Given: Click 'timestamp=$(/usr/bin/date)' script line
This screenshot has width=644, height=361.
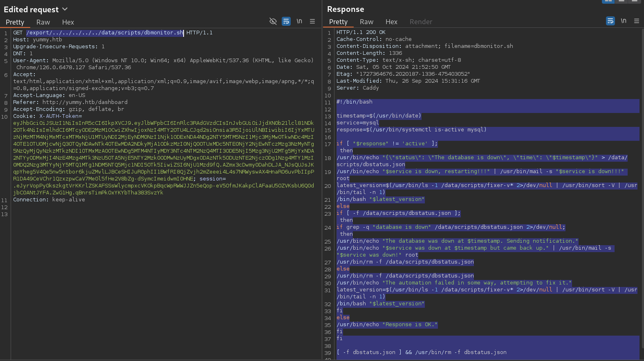Looking at the screenshot, I should click(x=379, y=116).
